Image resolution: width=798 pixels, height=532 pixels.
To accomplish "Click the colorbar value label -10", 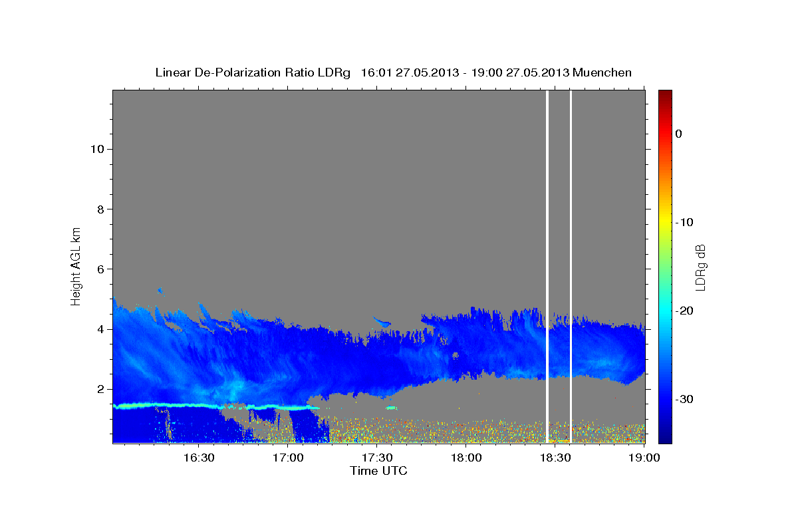I will 684,222.
